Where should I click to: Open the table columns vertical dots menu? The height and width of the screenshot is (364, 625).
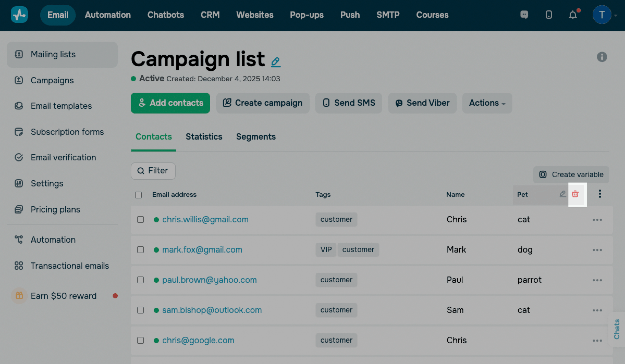click(600, 194)
